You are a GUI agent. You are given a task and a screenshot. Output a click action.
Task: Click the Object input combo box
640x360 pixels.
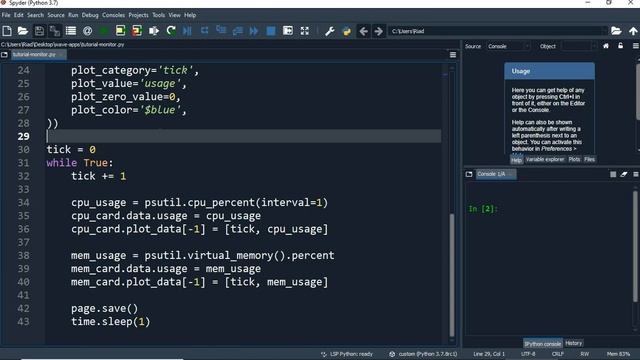pyautogui.click(x=579, y=46)
